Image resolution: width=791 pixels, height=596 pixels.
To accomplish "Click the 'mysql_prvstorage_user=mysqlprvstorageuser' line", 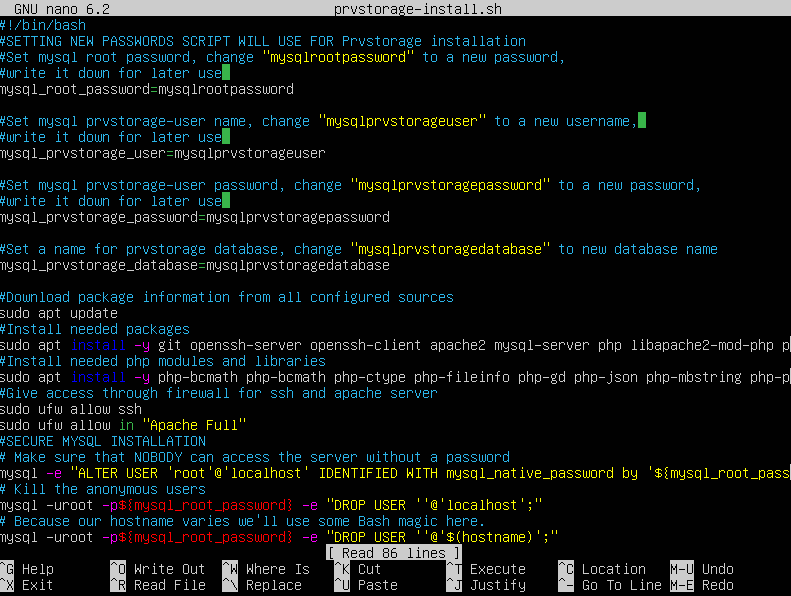I will pyautogui.click(x=163, y=153).
